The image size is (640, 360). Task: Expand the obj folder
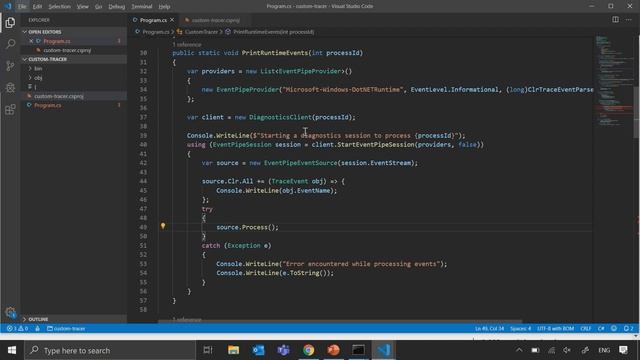click(x=38, y=78)
